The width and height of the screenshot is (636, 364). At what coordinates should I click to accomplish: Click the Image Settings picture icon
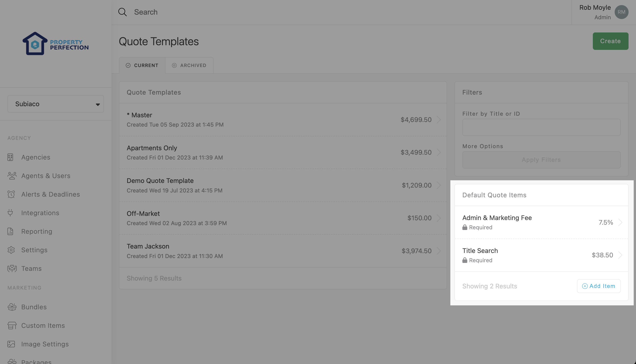click(x=11, y=344)
